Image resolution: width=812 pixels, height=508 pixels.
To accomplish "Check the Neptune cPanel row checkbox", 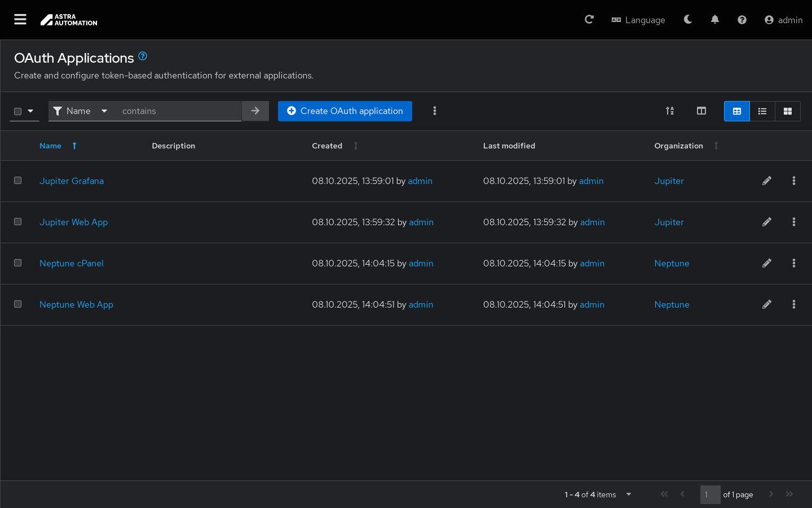I will click(x=18, y=263).
